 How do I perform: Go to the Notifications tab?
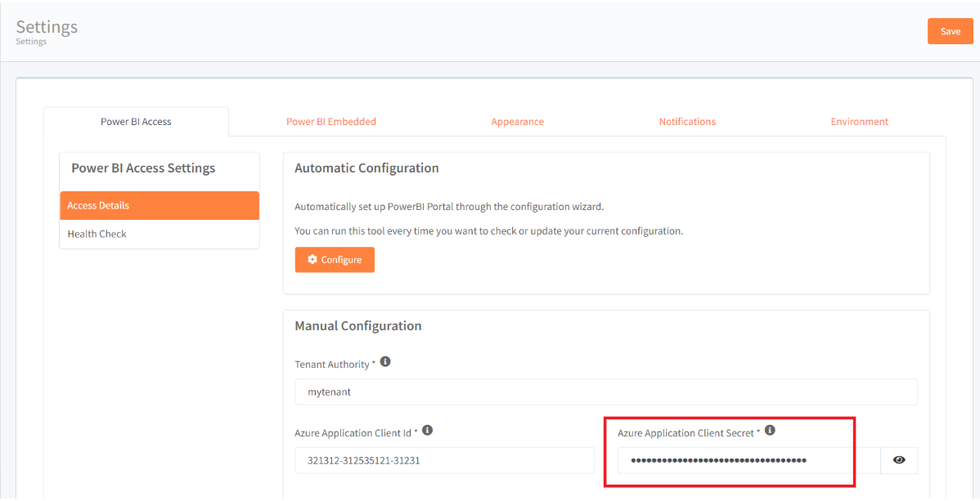click(x=687, y=122)
